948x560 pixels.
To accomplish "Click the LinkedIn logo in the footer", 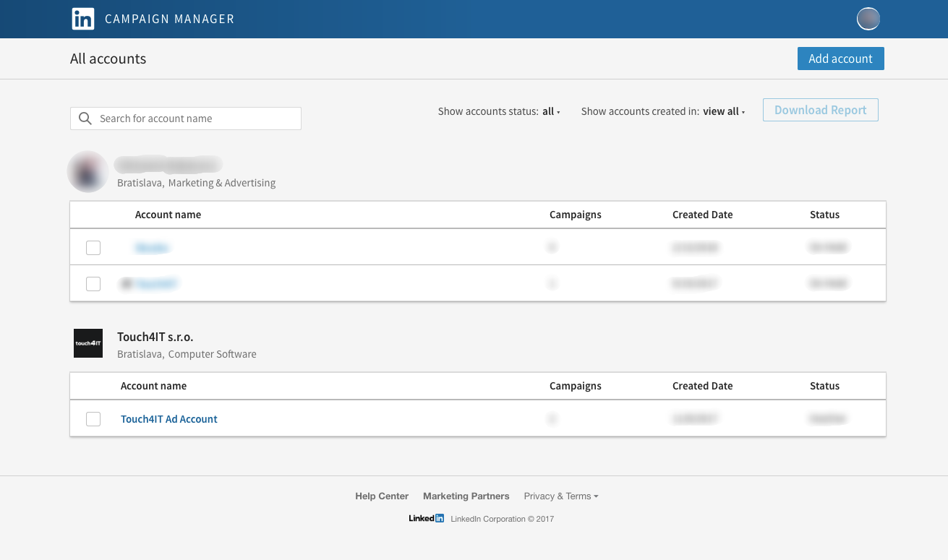I will click(426, 518).
